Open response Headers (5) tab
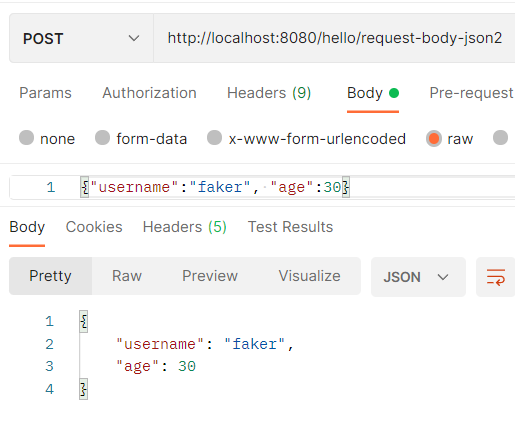Screen dimensions: 515x432 click(185, 227)
